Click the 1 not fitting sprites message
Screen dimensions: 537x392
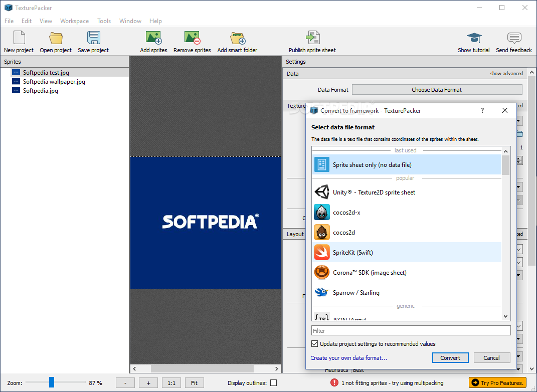(393, 383)
